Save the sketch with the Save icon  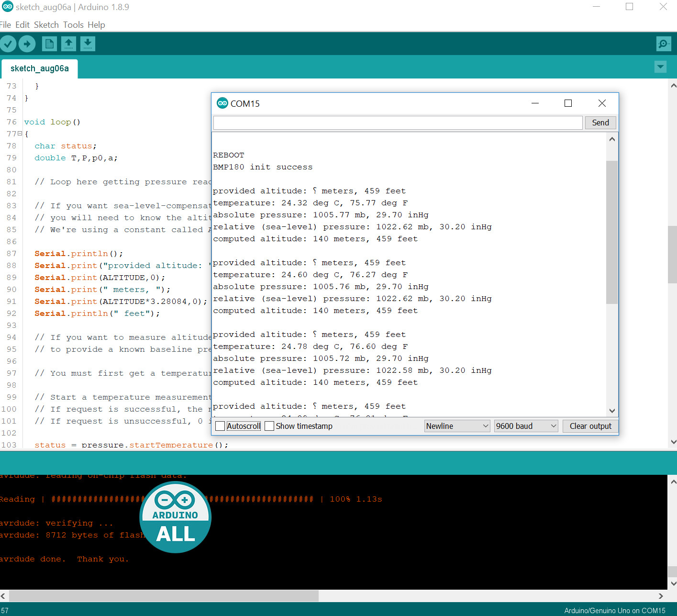88,44
